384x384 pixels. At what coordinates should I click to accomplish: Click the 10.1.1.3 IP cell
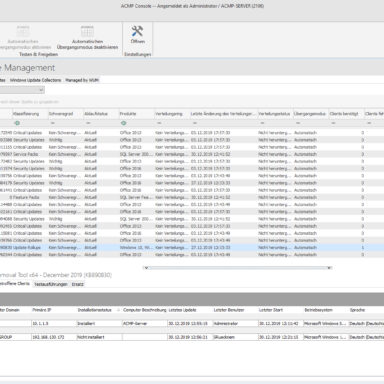[54, 324]
